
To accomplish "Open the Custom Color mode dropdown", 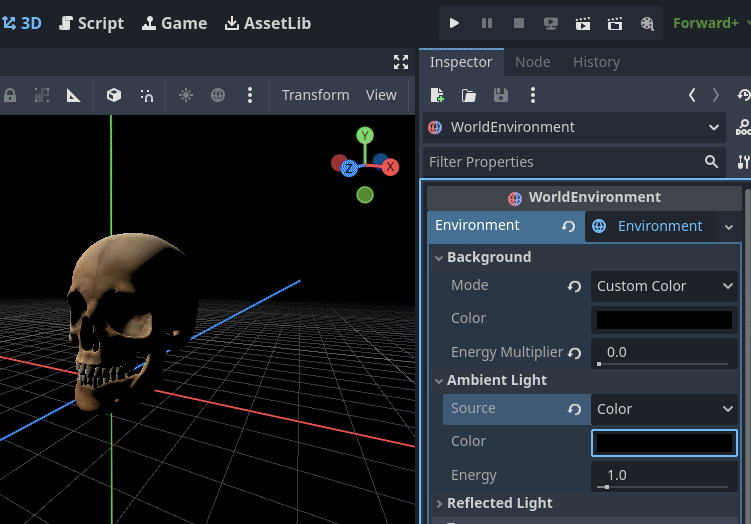I will click(x=664, y=286).
